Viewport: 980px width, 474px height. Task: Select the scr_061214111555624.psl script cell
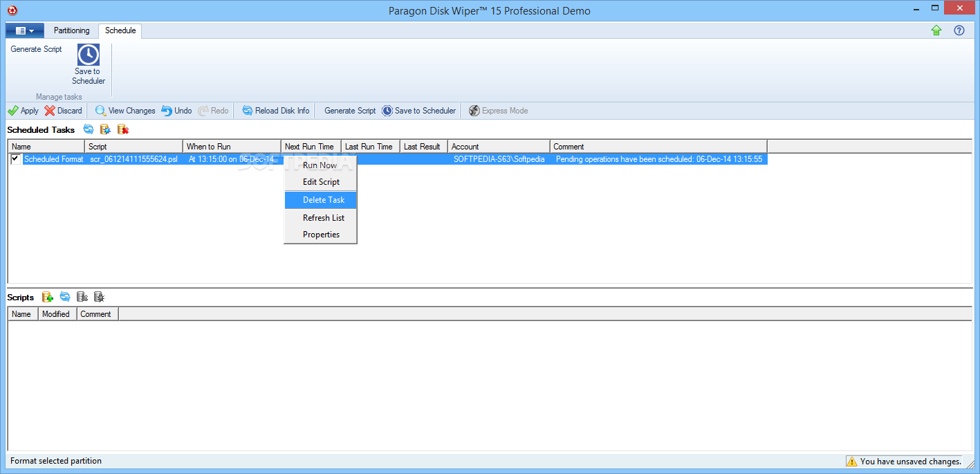133,159
